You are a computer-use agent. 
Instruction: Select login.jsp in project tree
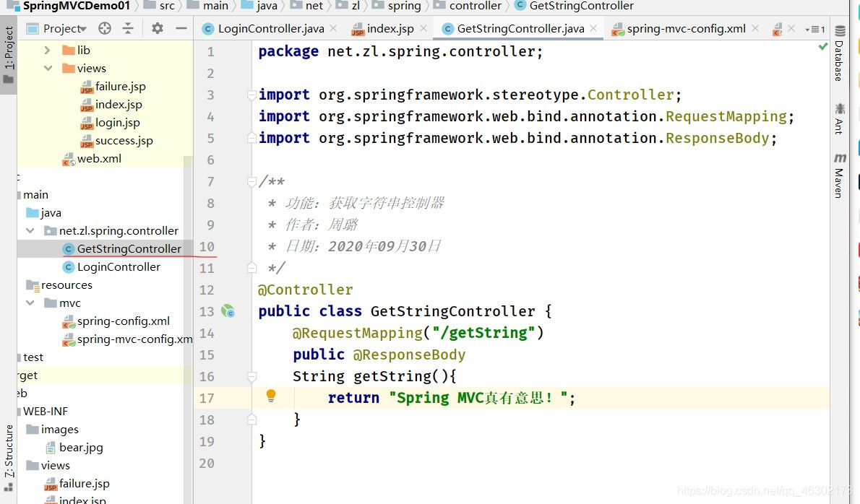click(111, 123)
